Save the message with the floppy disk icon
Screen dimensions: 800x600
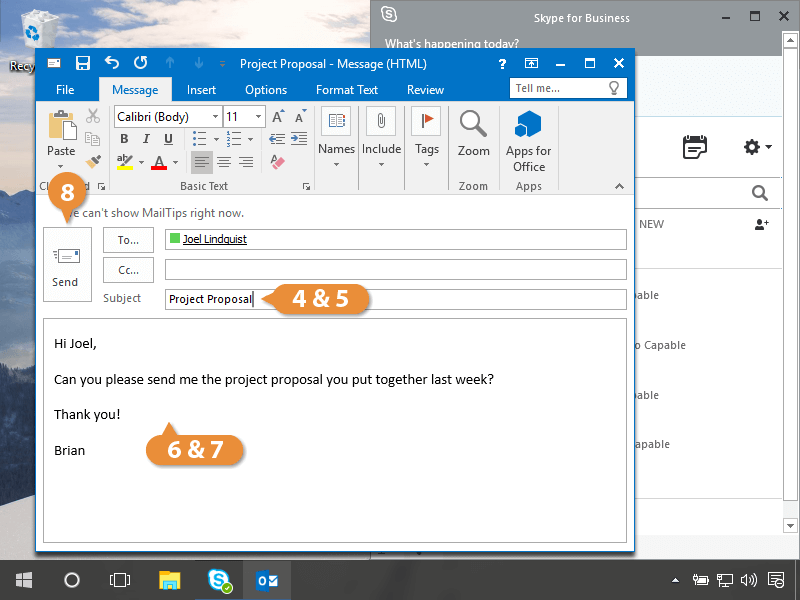coord(83,63)
